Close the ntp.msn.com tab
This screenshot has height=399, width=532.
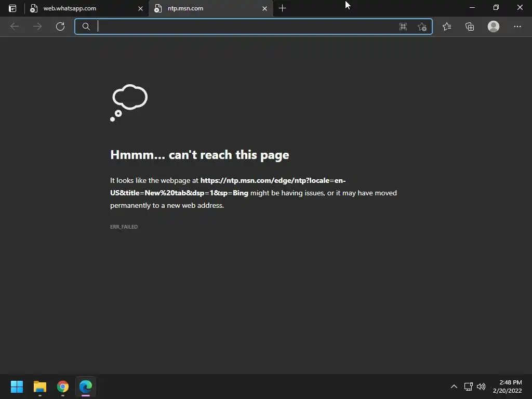(x=264, y=8)
